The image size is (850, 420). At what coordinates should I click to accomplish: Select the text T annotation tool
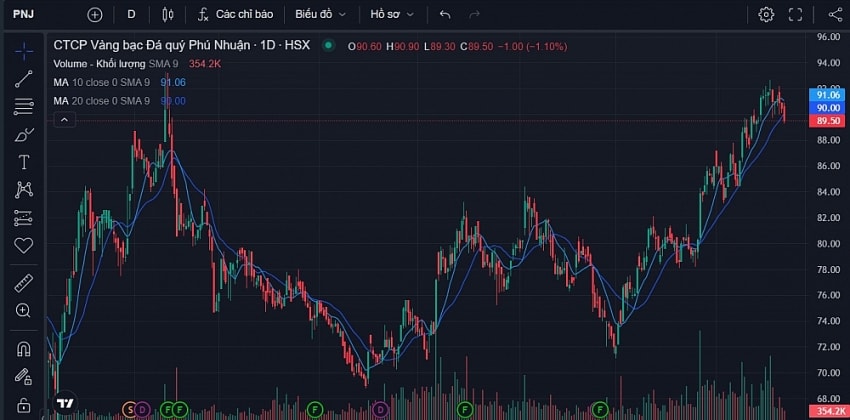point(24,162)
